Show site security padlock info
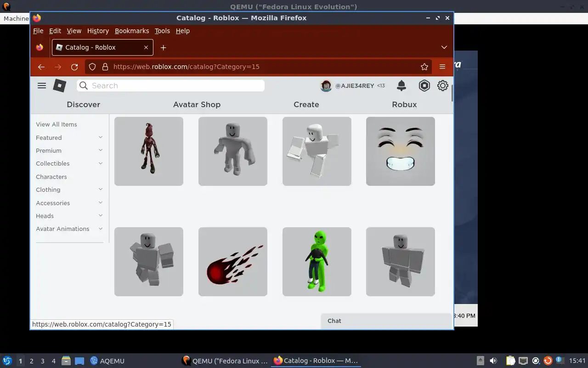 tap(105, 67)
